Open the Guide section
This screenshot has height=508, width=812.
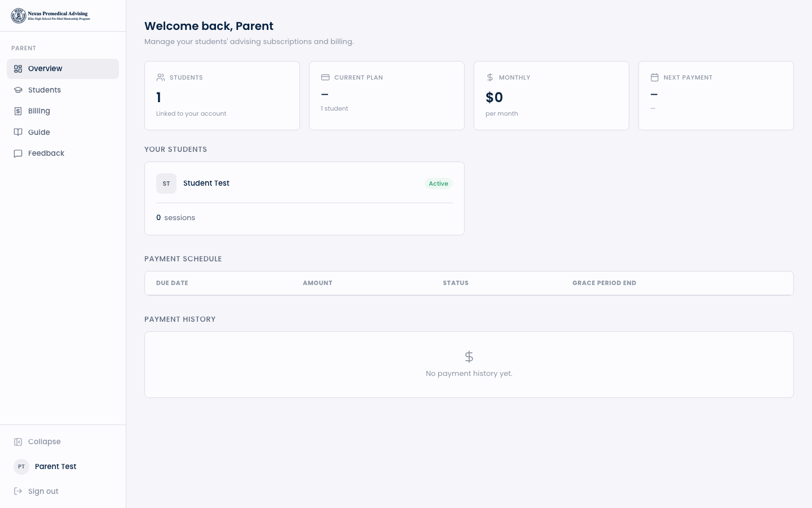click(x=39, y=132)
